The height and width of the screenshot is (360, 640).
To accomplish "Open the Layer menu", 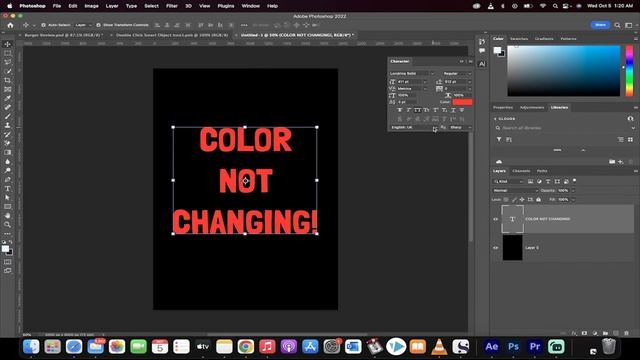I will pyautogui.click(x=111, y=6).
